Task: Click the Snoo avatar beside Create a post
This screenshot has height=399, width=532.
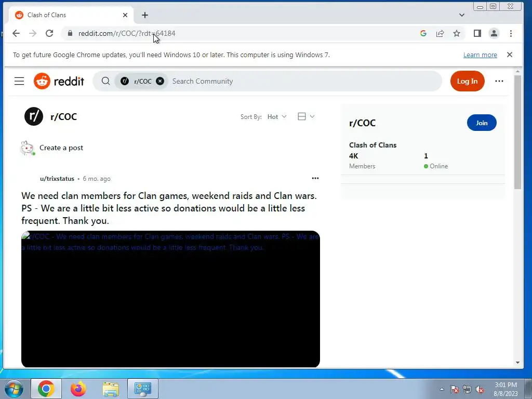Action: pos(28,148)
